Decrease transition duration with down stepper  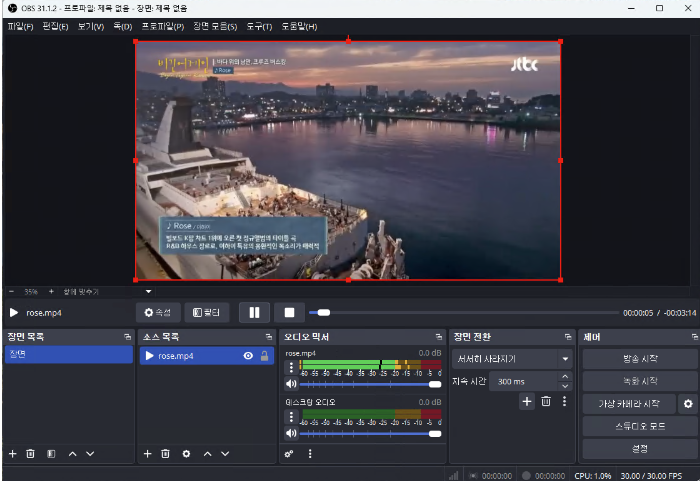coord(565,386)
